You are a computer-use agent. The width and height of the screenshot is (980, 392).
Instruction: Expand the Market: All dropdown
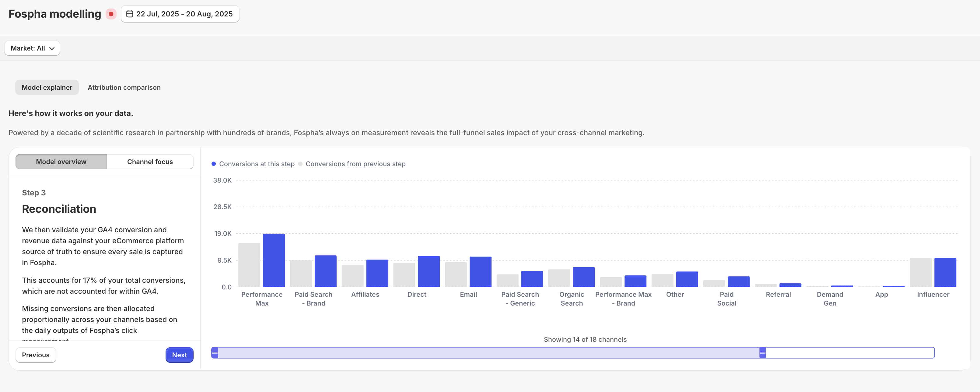[x=32, y=48]
